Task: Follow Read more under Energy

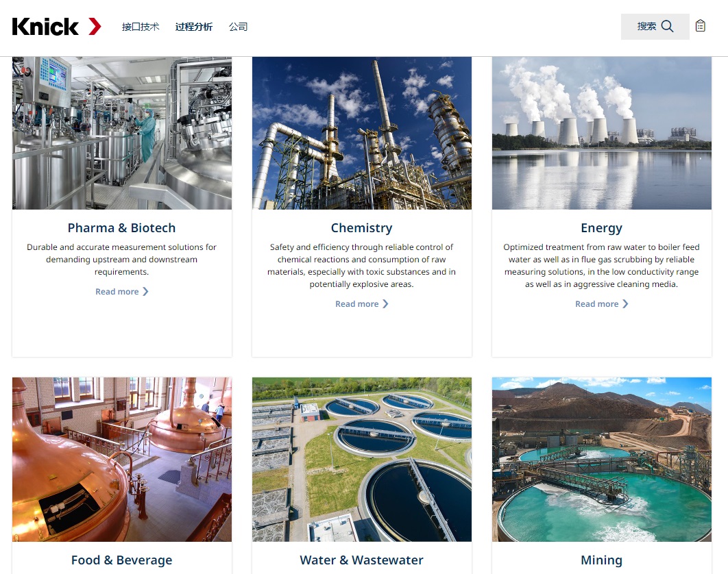Action: tap(596, 304)
